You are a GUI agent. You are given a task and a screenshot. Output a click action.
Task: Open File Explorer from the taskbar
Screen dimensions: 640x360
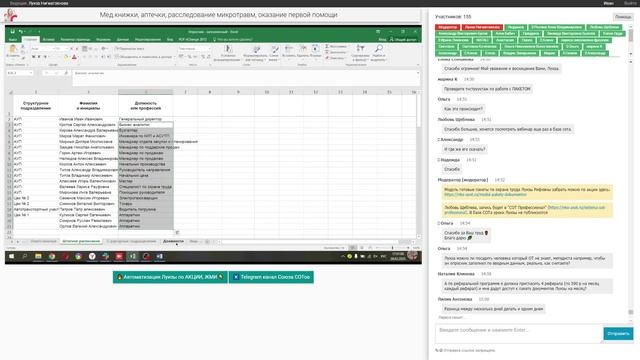pos(38,256)
